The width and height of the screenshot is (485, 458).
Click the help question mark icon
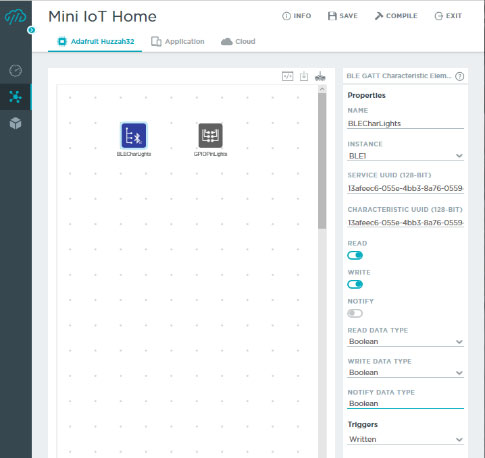click(459, 76)
